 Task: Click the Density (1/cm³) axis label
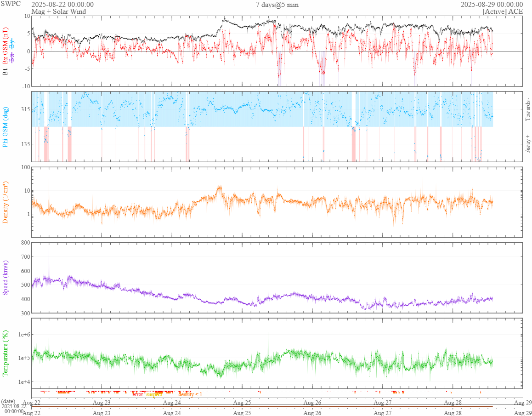click(x=6, y=202)
